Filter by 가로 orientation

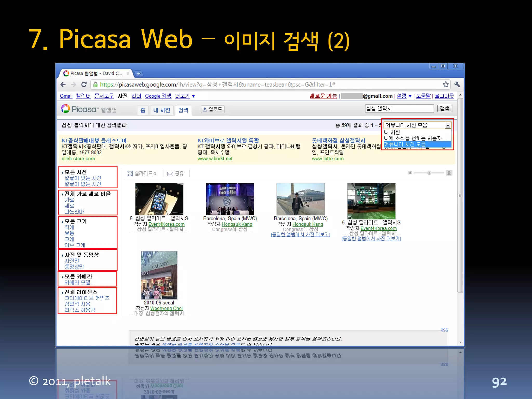tap(69, 200)
